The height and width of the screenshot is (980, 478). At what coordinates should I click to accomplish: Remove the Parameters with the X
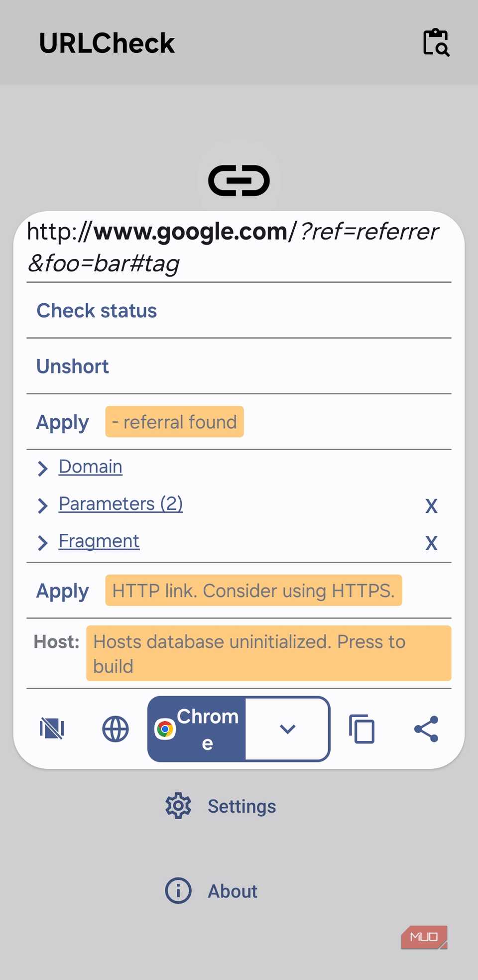point(431,506)
